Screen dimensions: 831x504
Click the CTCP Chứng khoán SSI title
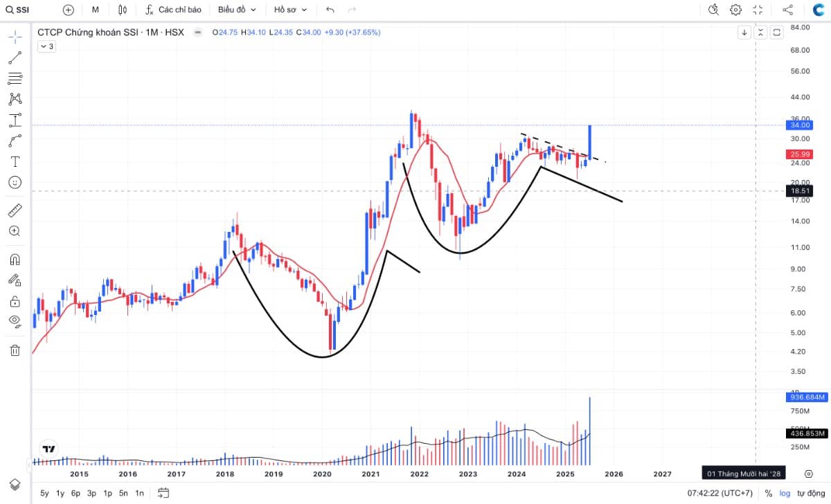click(x=89, y=32)
